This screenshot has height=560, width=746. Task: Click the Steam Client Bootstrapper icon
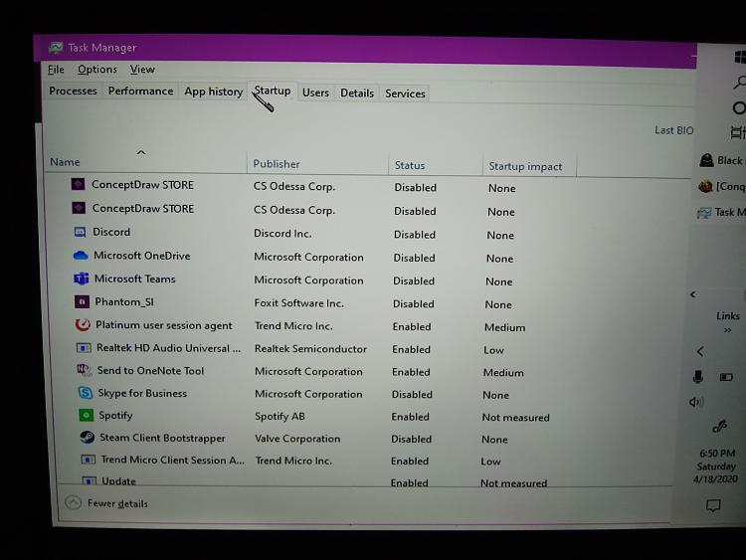point(88,437)
